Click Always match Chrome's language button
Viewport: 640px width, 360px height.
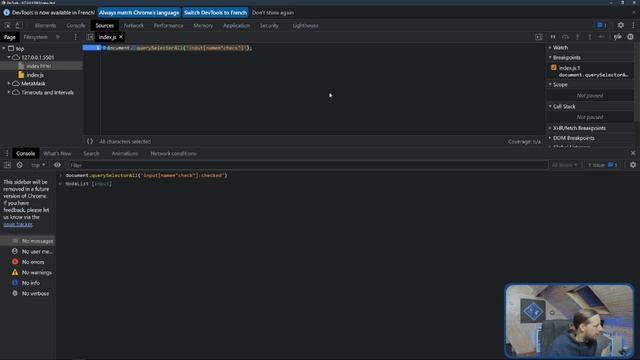139,13
